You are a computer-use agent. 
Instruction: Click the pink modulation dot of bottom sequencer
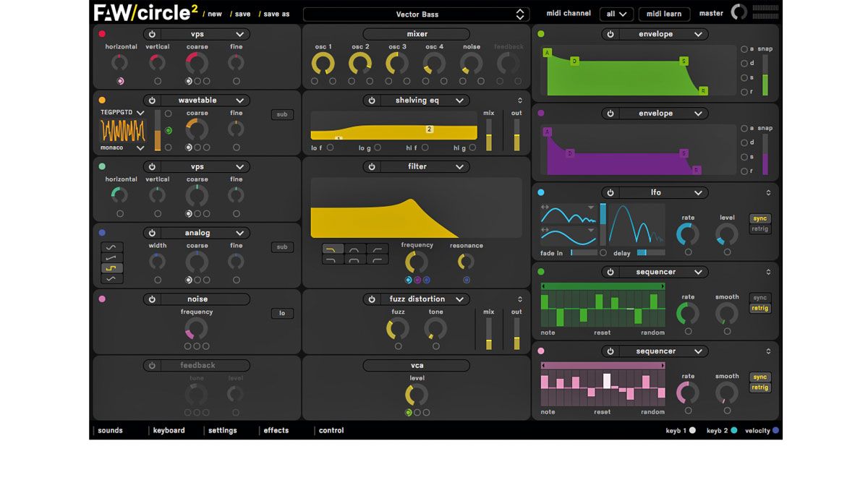click(541, 351)
